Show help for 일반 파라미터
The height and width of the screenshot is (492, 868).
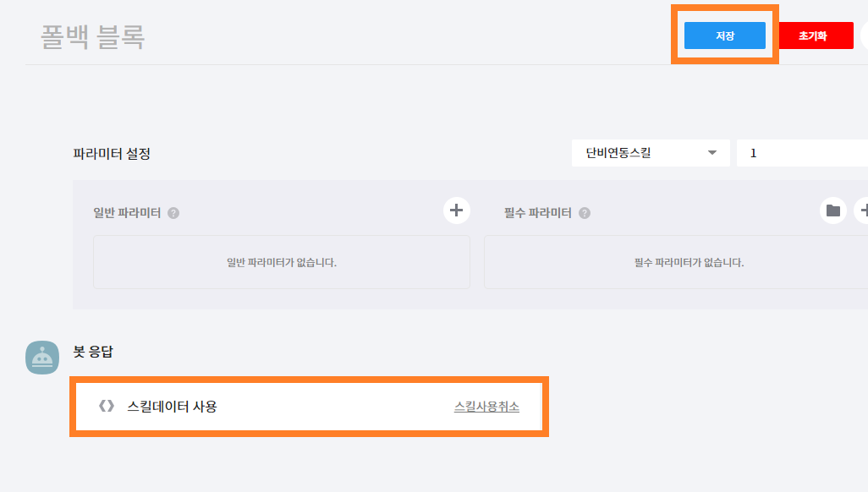[x=173, y=213]
